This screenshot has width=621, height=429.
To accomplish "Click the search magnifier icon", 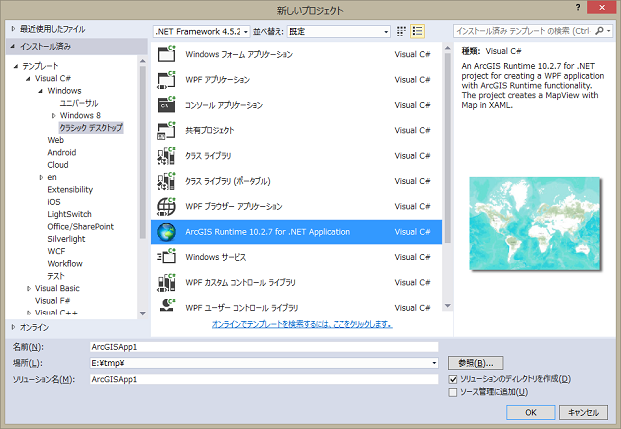I will [600, 31].
